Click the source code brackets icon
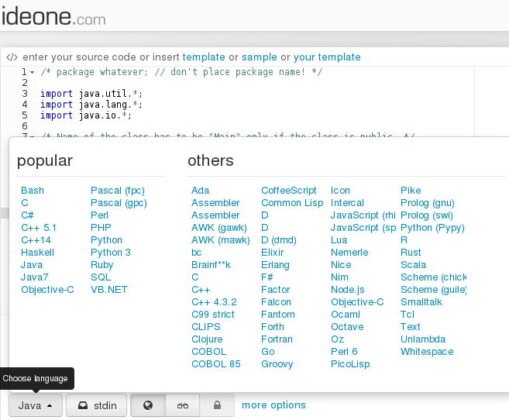This screenshot has height=420, width=509. click(12, 57)
